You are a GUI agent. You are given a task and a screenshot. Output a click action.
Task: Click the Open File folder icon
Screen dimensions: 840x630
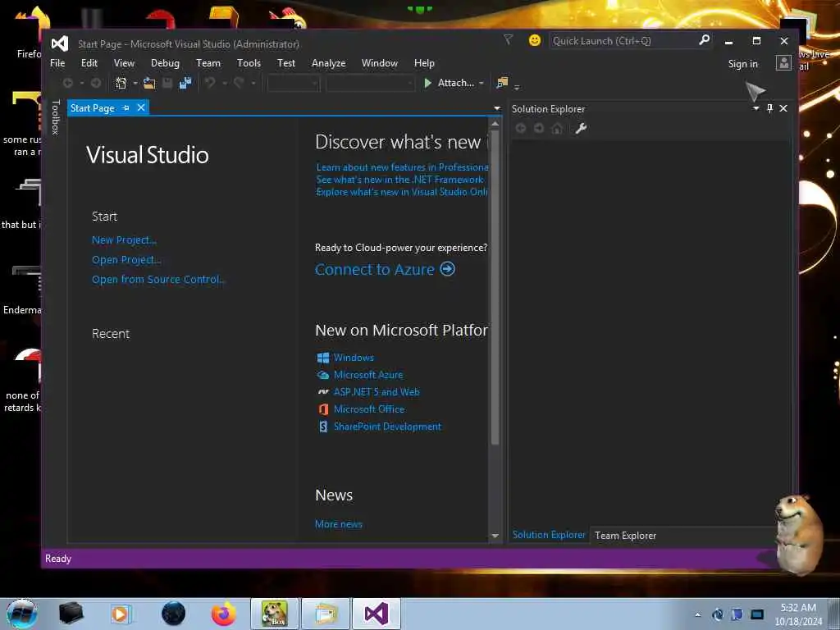pyautogui.click(x=149, y=83)
